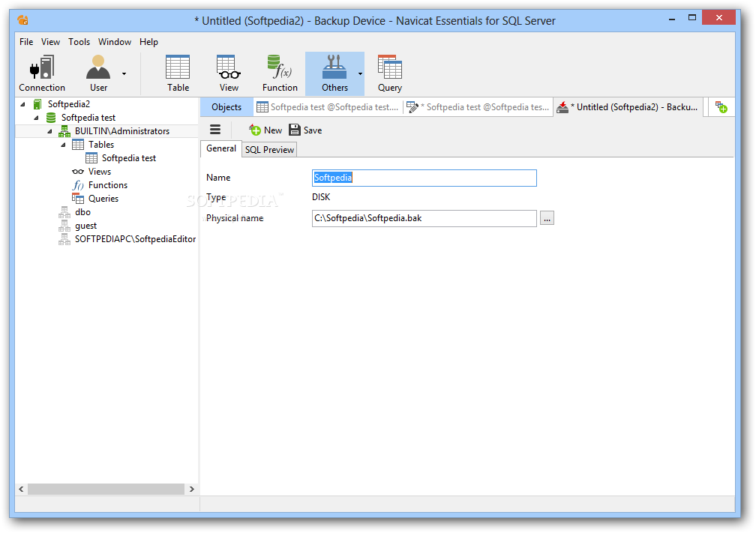Click the Name input field
The image size is (756, 533).
(424, 178)
